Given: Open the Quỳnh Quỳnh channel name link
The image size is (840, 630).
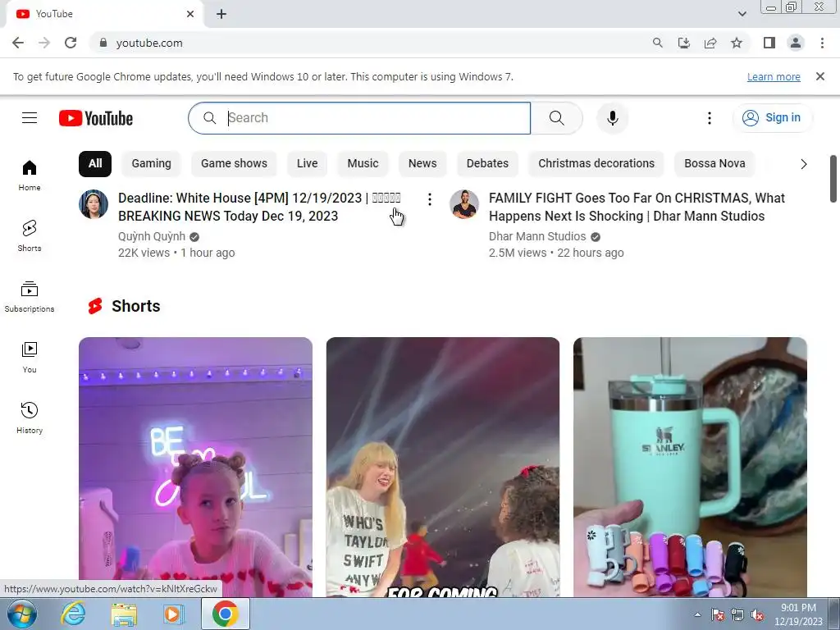Looking at the screenshot, I should coord(152,236).
